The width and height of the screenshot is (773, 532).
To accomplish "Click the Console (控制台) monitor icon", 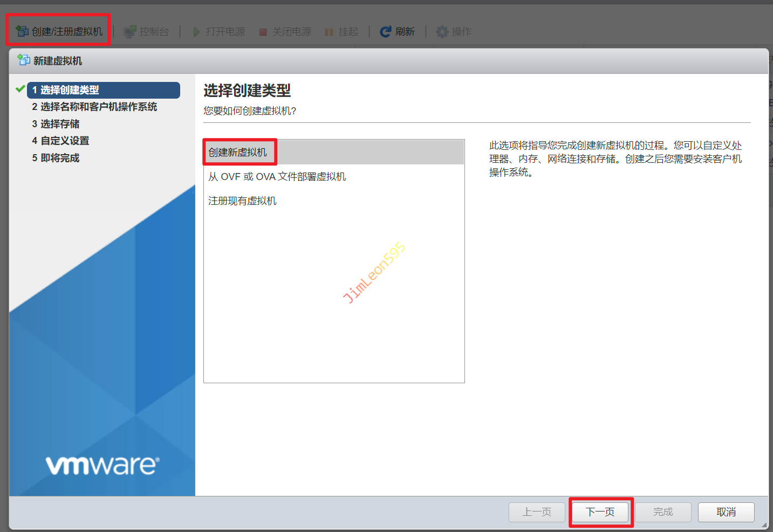I will point(129,32).
